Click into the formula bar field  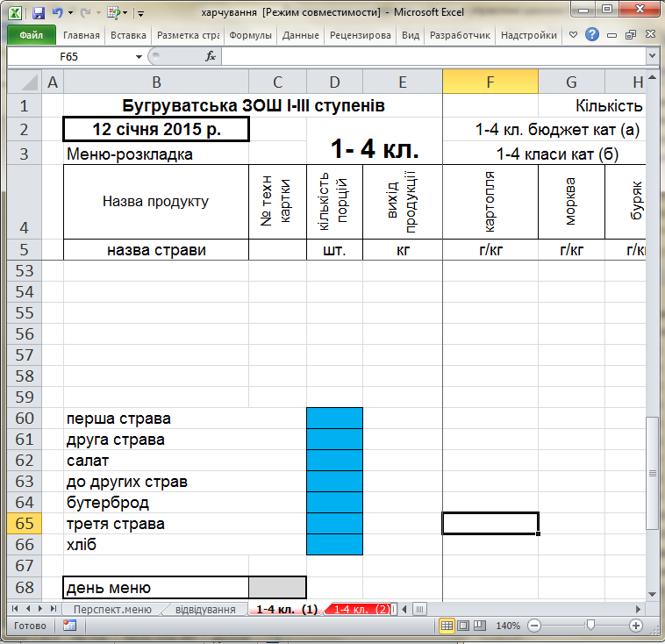point(433,56)
